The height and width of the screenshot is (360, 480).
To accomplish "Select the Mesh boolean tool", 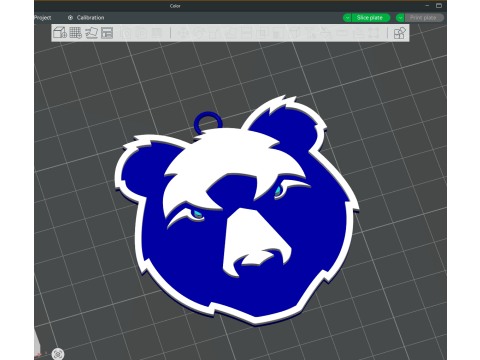I will coord(262,33).
